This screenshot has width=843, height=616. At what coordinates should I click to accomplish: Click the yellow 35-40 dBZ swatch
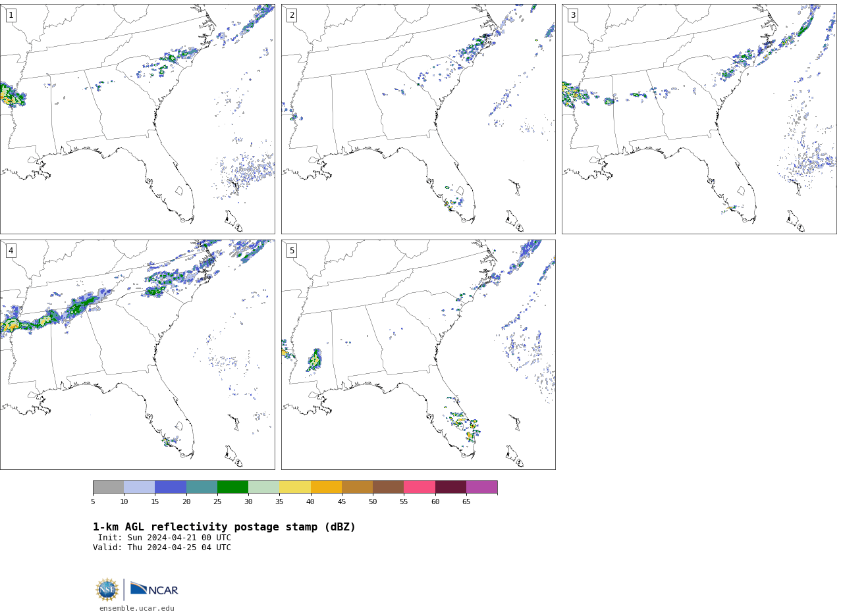pyautogui.click(x=295, y=487)
